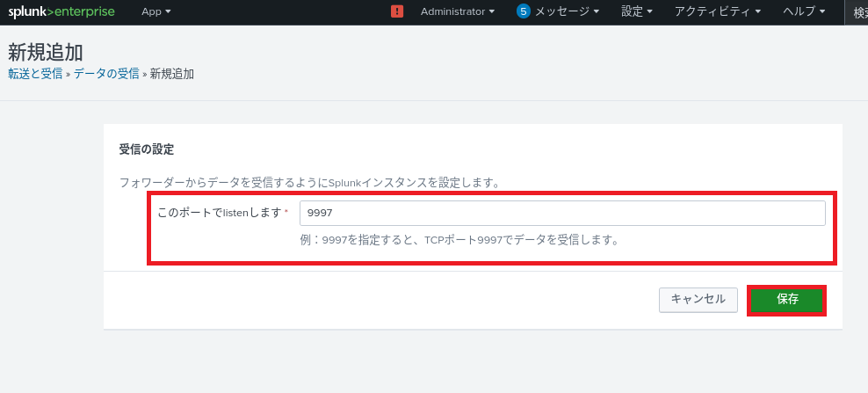Click the このポートでlistenします field label
This screenshot has height=393, width=868.
pyautogui.click(x=220, y=213)
